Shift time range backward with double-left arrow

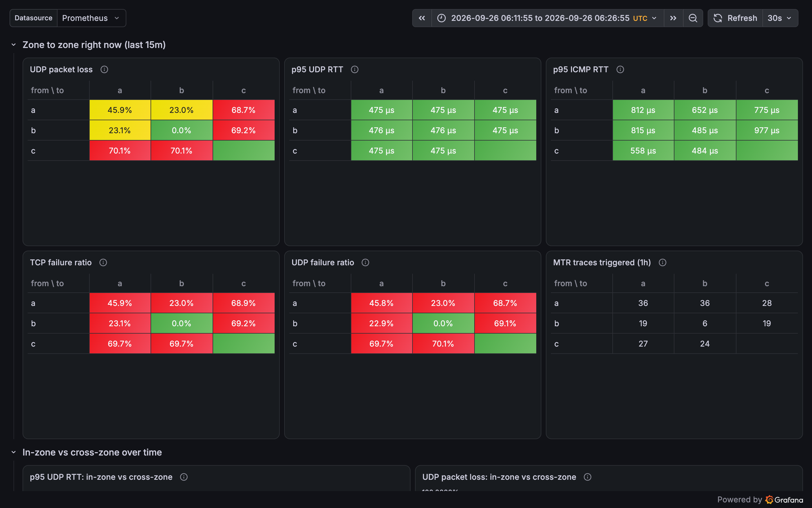coord(422,18)
